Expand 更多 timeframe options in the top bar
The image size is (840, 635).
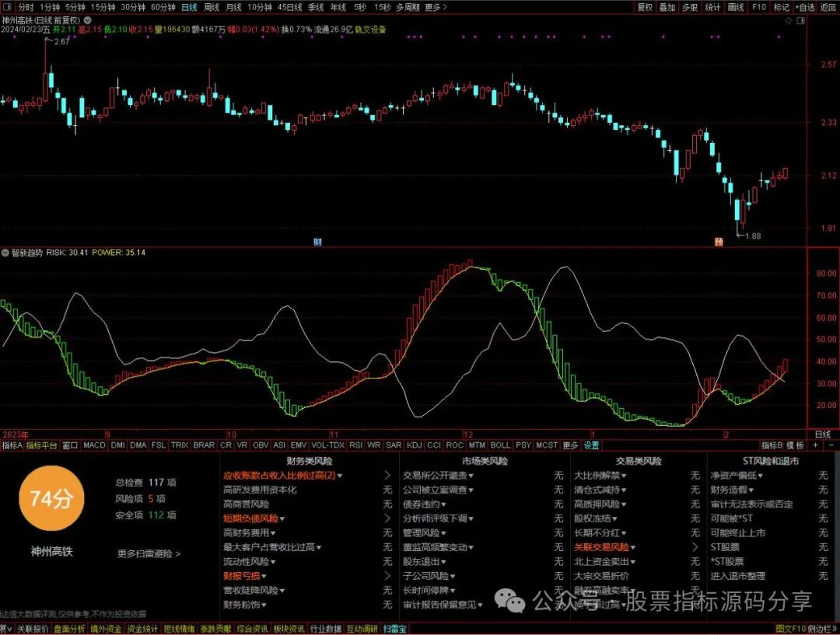(x=435, y=7)
